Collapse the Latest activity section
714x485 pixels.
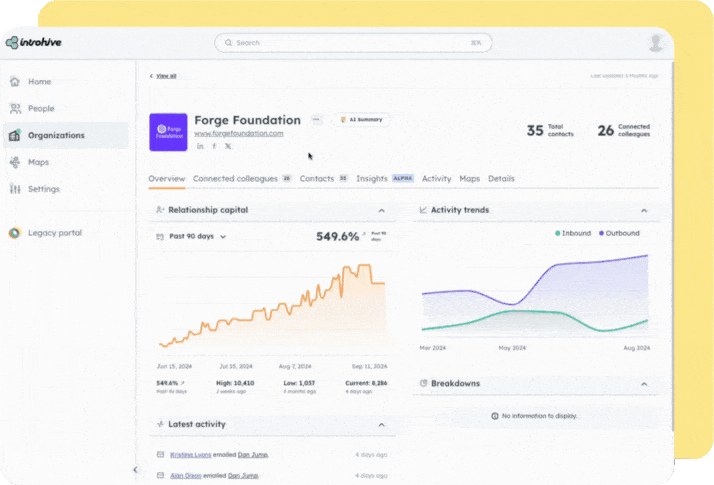tap(381, 425)
